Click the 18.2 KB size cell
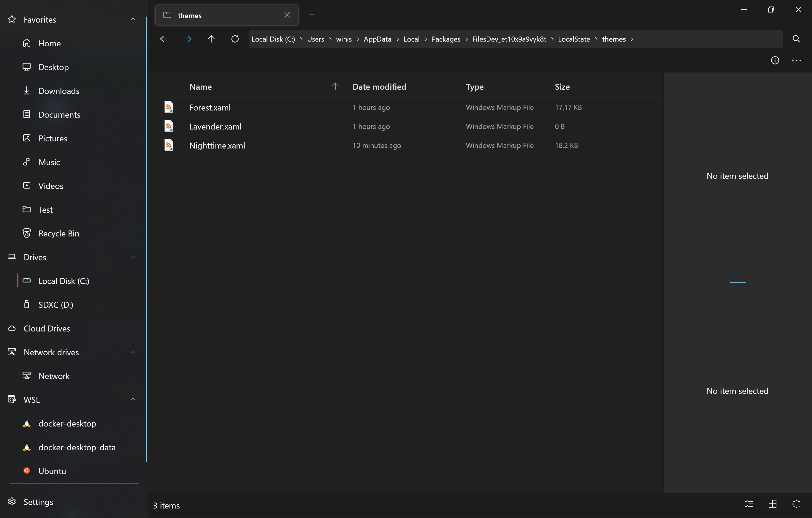The image size is (812, 518). (x=566, y=146)
